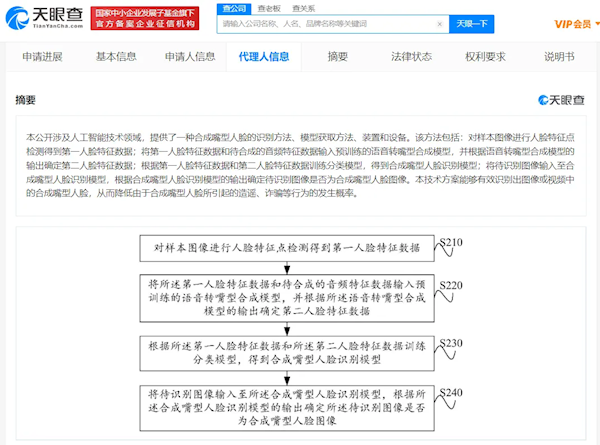This screenshot has width=600, height=445.
Task: Open the 基本信息 tab
Action: click(x=116, y=57)
